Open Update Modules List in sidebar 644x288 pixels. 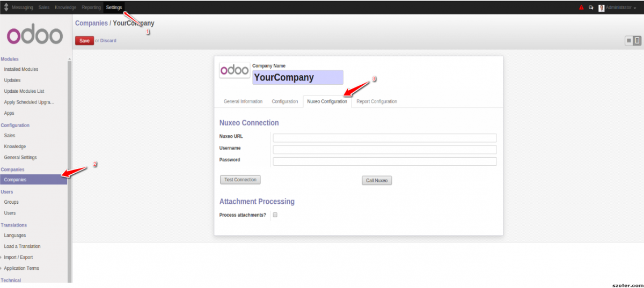point(24,91)
